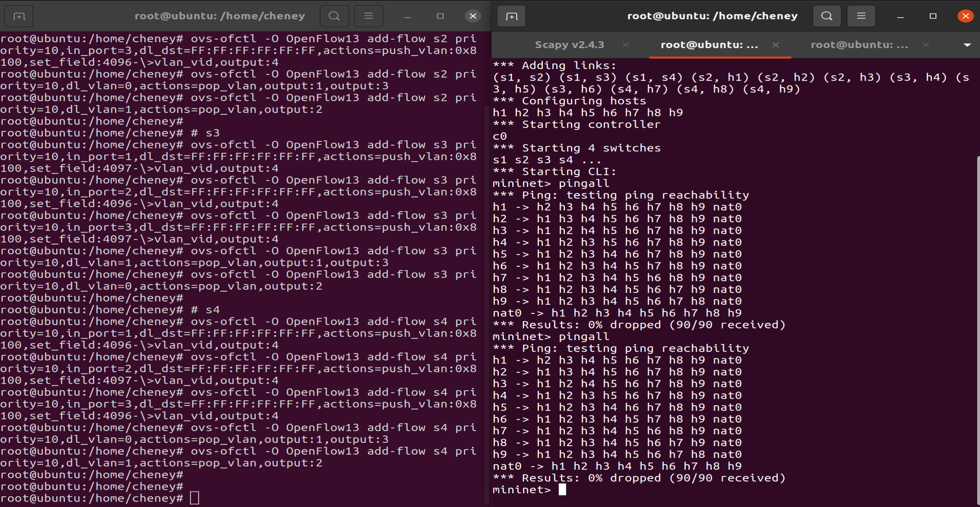The width and height of the screenshot is (980, 507).
Task: Select the active root@ubuntu tab
Action: pos(709,45)
